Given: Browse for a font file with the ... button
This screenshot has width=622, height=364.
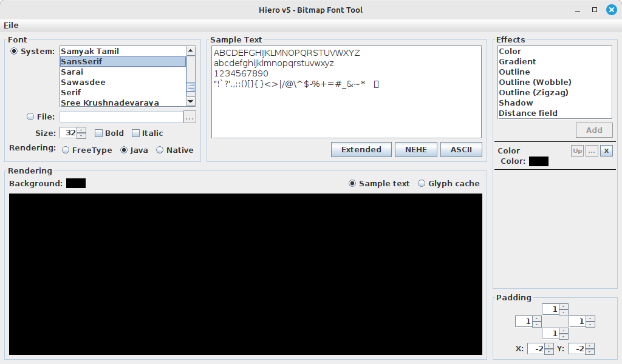Looking at the screenshot, I should pos(190,117).
